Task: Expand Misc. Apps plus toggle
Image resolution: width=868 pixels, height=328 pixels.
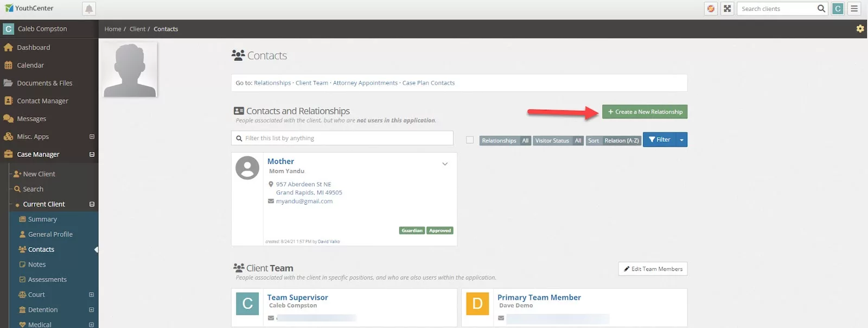Action: 92,137
